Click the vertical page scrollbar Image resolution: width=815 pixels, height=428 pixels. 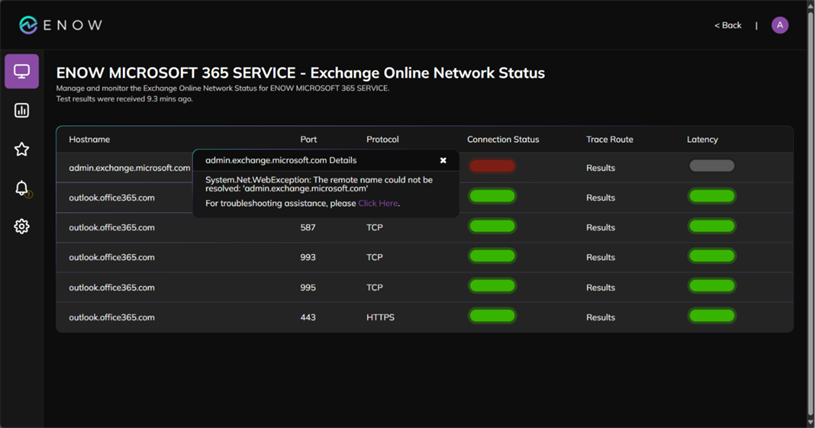coord(810,214)
